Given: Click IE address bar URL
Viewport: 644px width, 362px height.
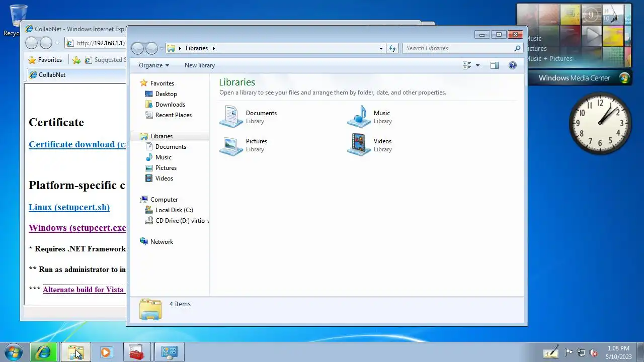Looking at the screenshot, I should pos(101,43).
